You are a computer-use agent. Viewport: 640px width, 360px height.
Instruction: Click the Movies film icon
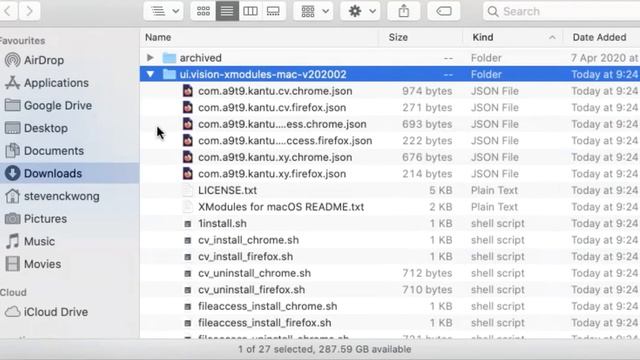[x=12, y=264]
